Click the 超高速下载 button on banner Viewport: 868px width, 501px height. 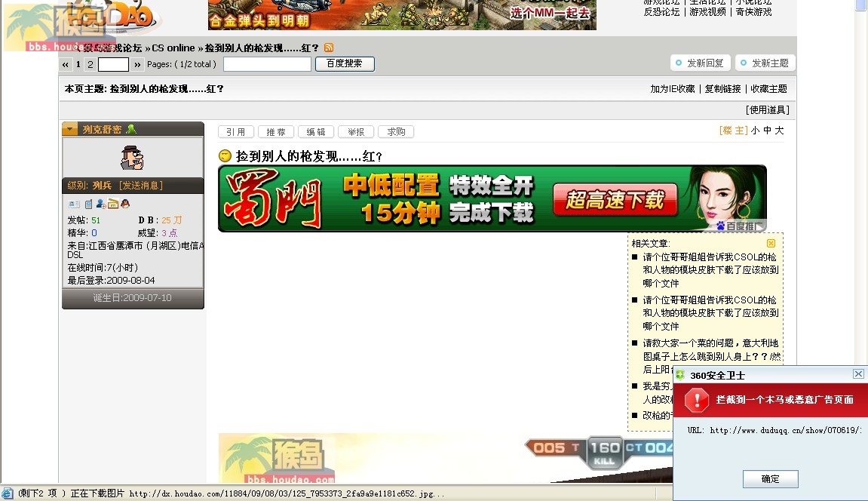[615, 200]
